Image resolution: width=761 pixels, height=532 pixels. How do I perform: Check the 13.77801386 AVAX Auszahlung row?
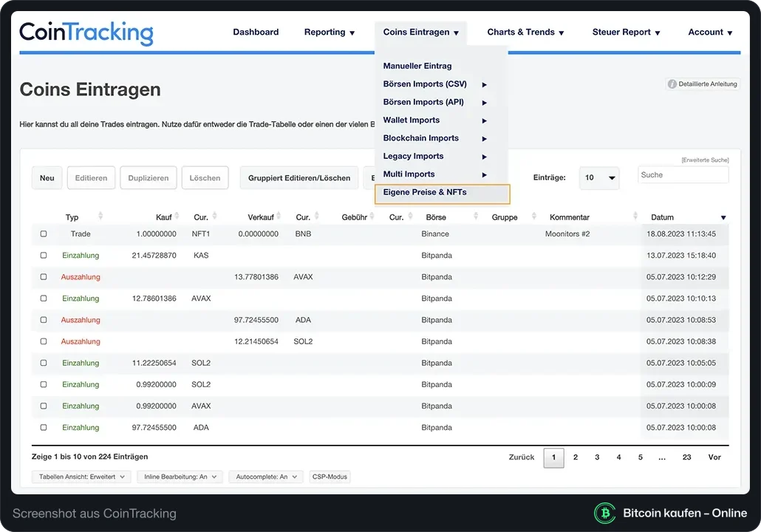tap(44, 276)
